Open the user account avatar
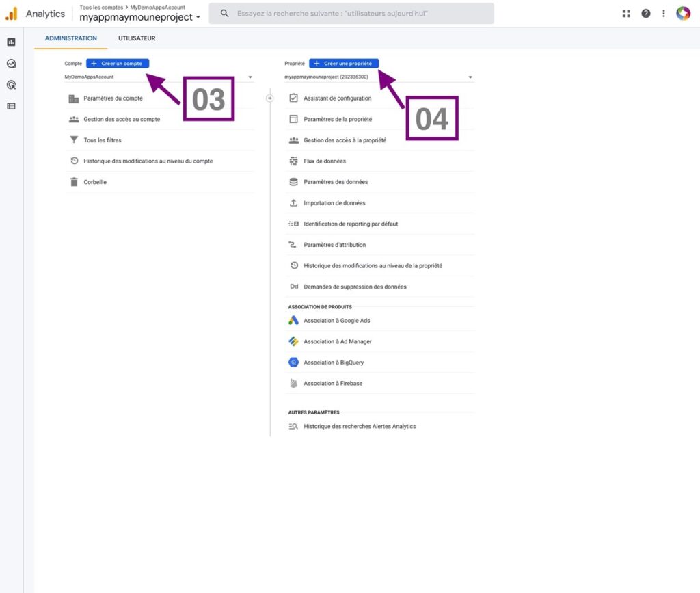This screenshot has width=700, height=593. click(684, 14)
